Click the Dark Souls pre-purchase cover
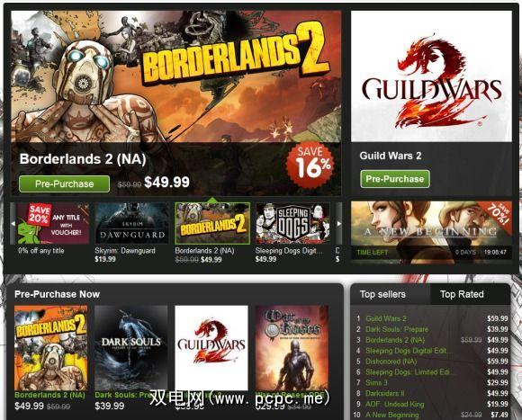This screenshot has height=420, width=522. (131, 348)
